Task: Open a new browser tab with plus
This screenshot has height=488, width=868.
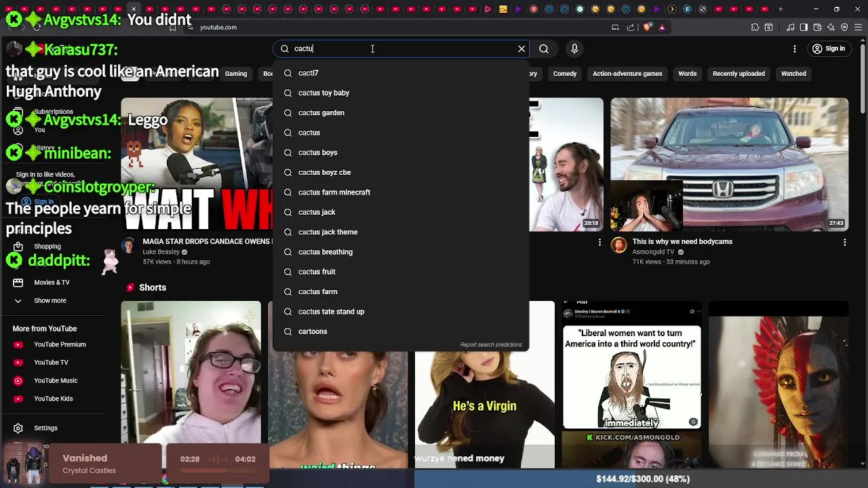Action: click(781, 9)
